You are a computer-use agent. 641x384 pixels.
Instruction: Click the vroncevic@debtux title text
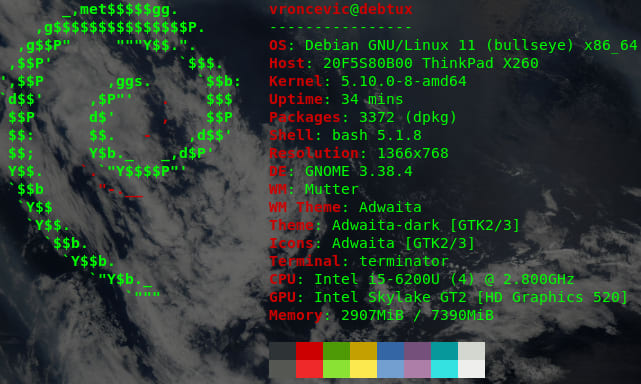341,9
